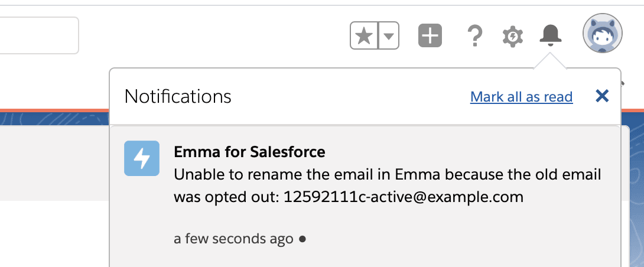Click the Mark all as read link
Viewport: 644px width, 267px height.
pos(521,97)
